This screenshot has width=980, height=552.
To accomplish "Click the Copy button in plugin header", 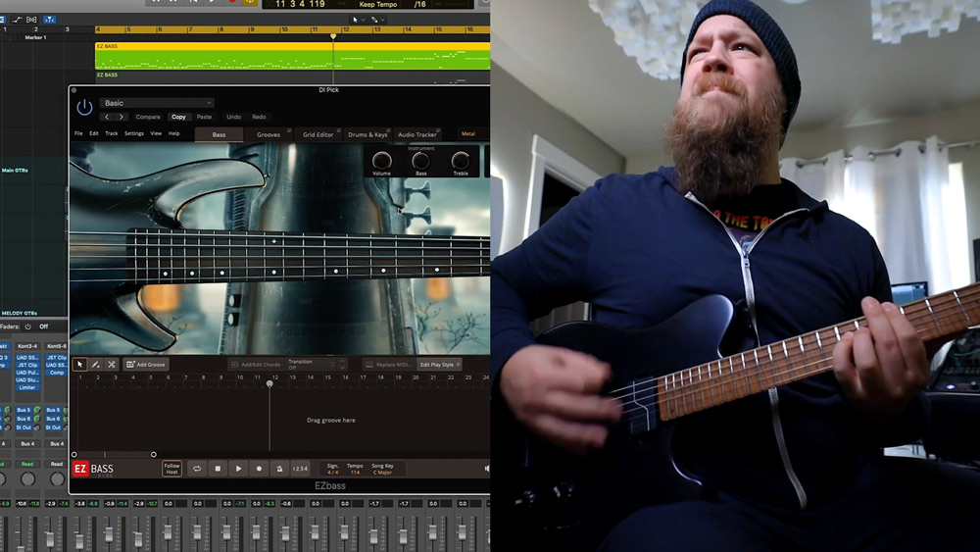I will (178, 117).
